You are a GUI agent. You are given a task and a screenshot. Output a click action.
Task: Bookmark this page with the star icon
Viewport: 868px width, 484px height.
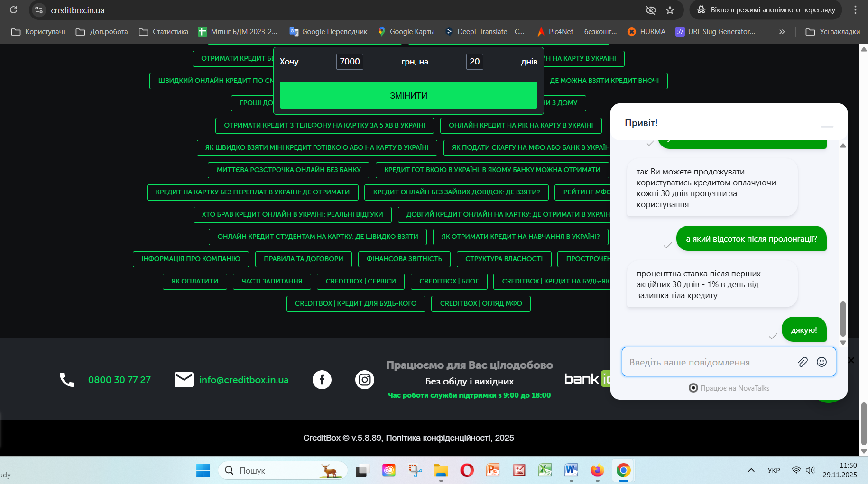670,10
